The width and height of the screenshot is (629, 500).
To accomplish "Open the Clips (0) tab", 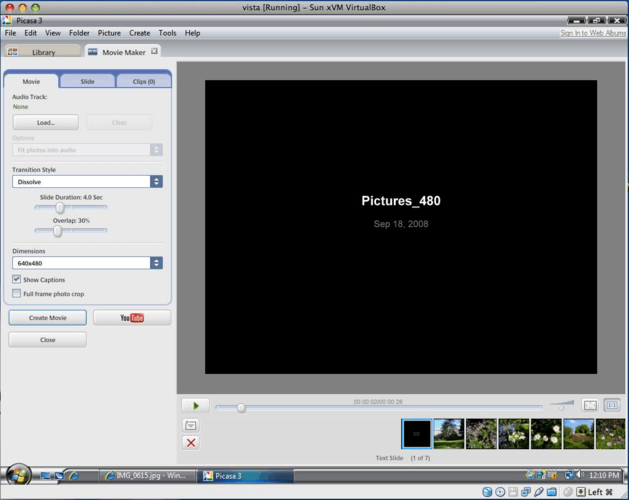I will coord(143,81).
